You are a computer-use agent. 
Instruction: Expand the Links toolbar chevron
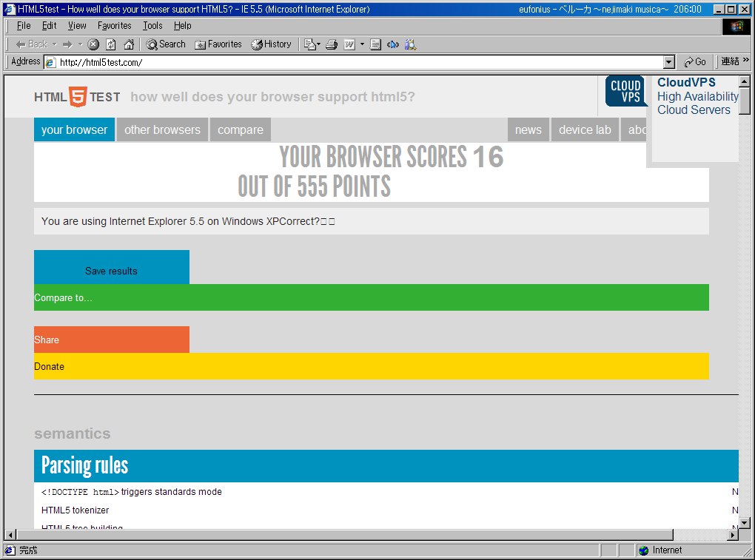pyautogui.click(x=746, y=60)
